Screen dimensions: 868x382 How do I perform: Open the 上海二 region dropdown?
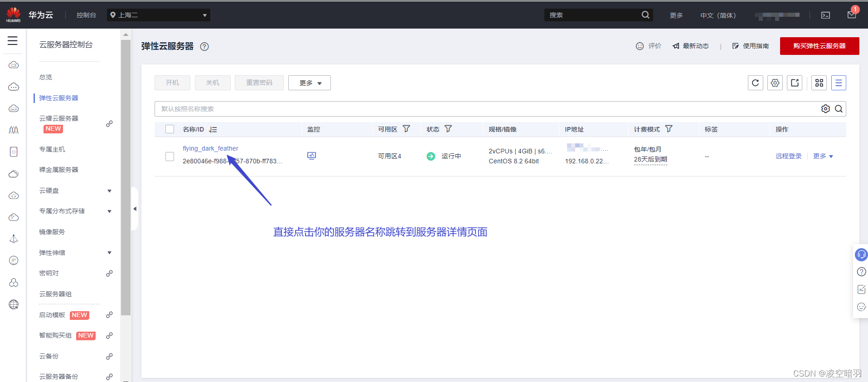[x=159, y=15]
